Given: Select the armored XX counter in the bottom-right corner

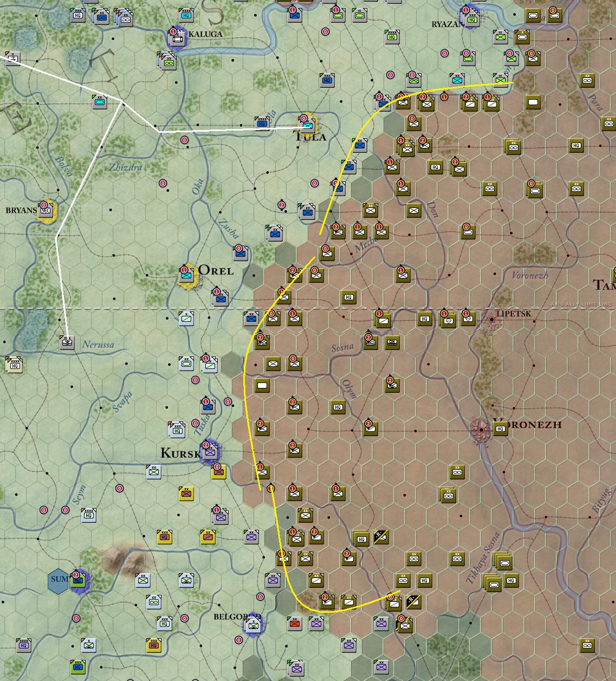Looking at the screenshot, I should coord(587,645).
